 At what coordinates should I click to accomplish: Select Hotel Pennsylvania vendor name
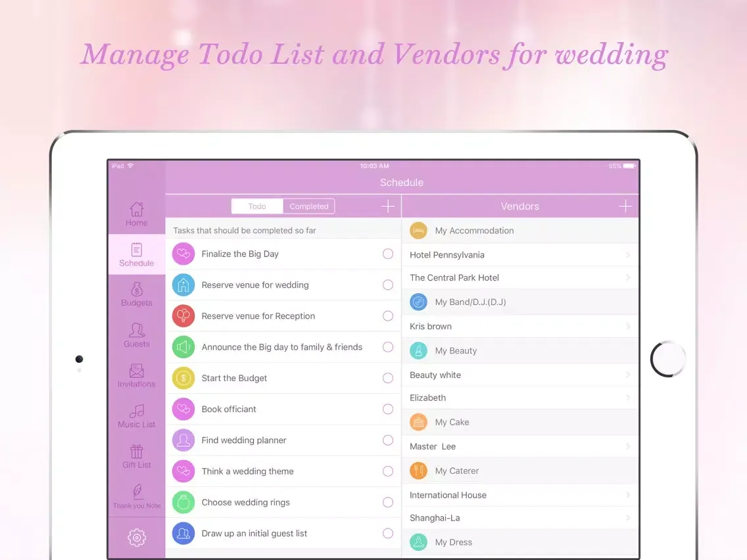click(447, 255)
